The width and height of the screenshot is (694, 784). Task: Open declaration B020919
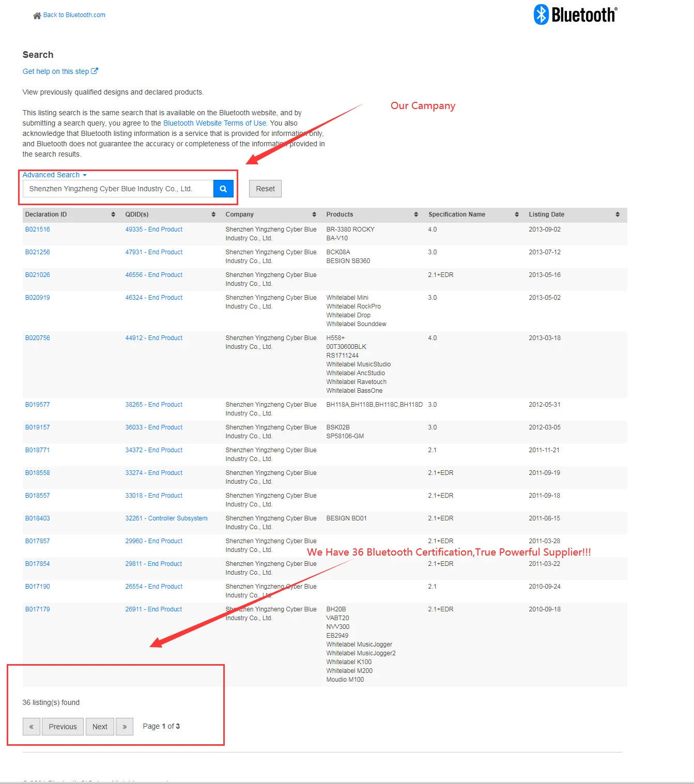coord(38,298)
